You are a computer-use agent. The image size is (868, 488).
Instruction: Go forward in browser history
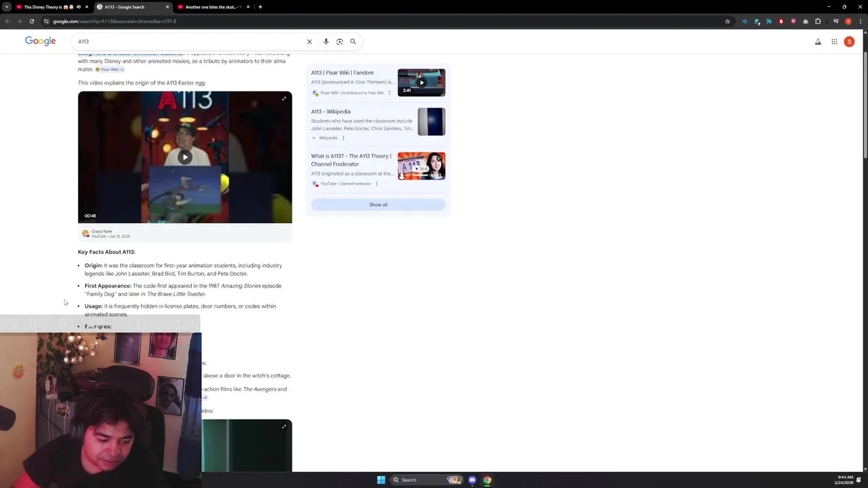pos(20,21)
